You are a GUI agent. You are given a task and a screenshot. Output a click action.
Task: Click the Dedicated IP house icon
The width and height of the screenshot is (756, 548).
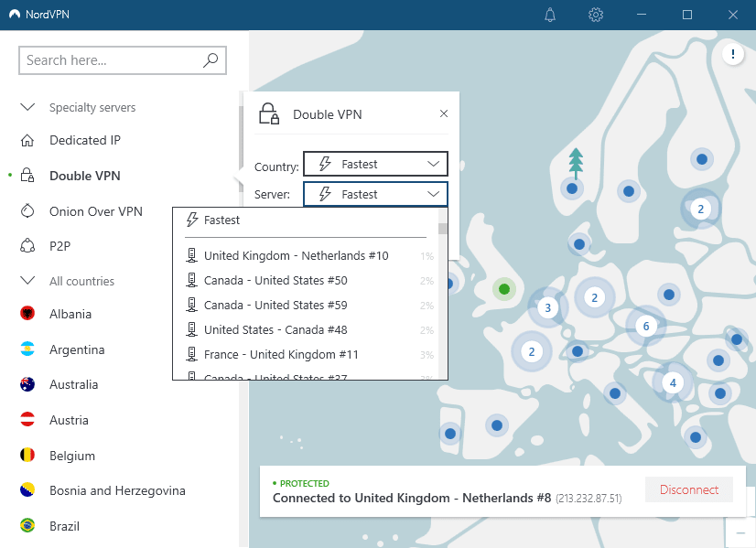point(27,140)
